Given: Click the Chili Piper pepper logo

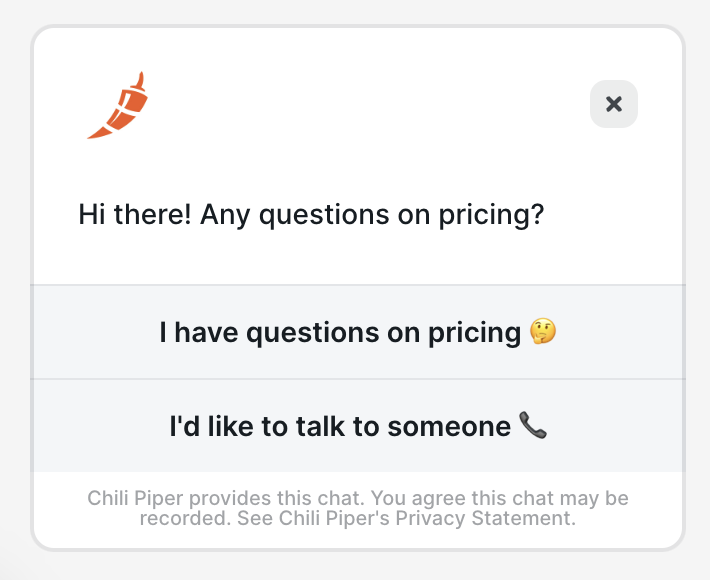Looking at the screenshot, I should tap(117, 106).
